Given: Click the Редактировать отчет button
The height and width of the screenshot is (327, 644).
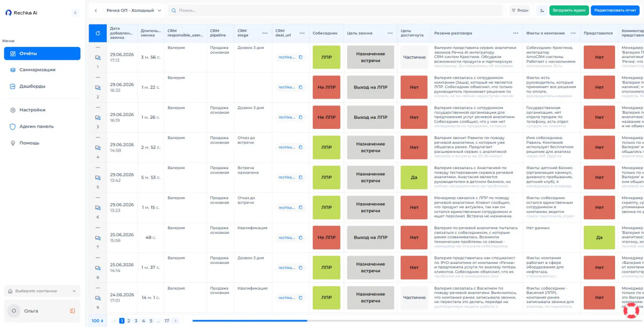Looking at the screenshot, I should (x=615, y=10).
